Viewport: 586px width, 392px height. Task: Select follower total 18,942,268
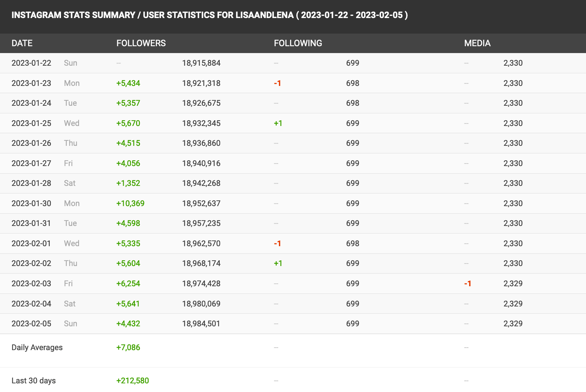click(x=201, y=183)
